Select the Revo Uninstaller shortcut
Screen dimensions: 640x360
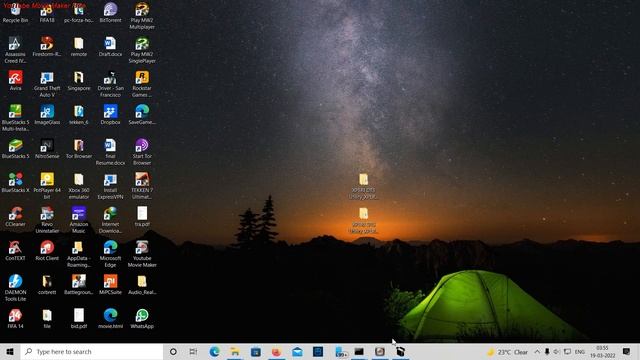pos(47,220)
